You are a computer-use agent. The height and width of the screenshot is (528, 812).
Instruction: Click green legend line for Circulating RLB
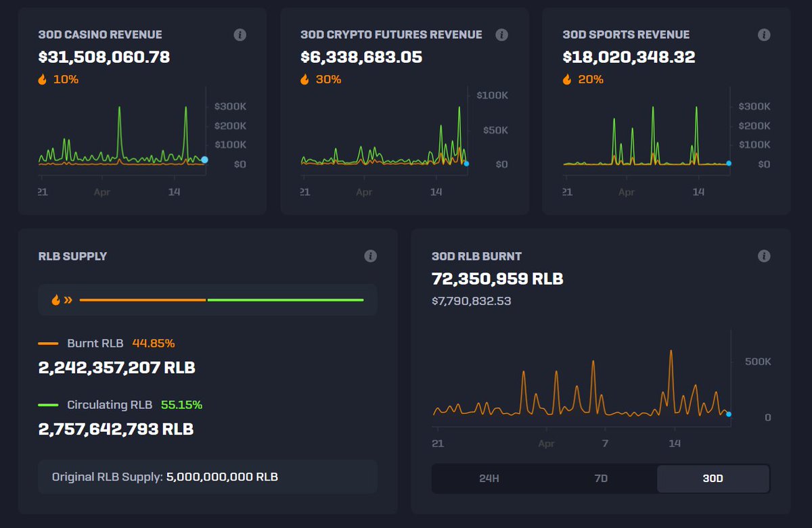click(x=49, y=405)
